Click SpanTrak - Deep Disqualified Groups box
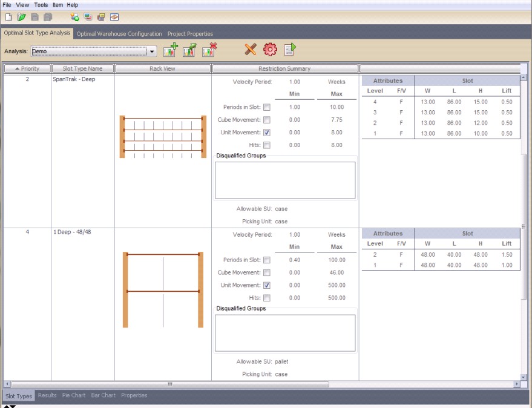Viewport: 532px width, 408px height. pyautogui.click(x=285, y=180)
